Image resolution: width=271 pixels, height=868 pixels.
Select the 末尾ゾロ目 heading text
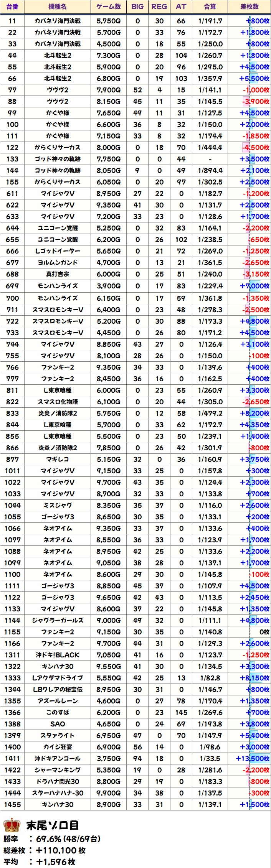[52, 825]
